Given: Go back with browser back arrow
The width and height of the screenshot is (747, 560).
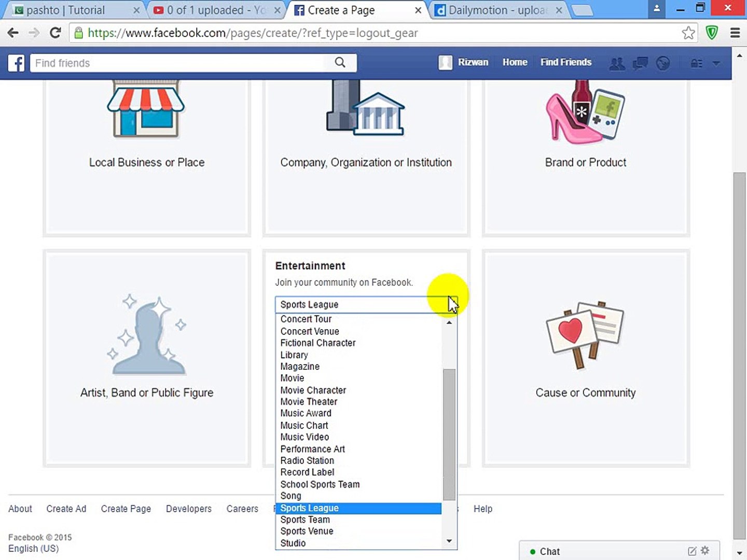Looking at the screenshot, I should [x=13, y=33].
